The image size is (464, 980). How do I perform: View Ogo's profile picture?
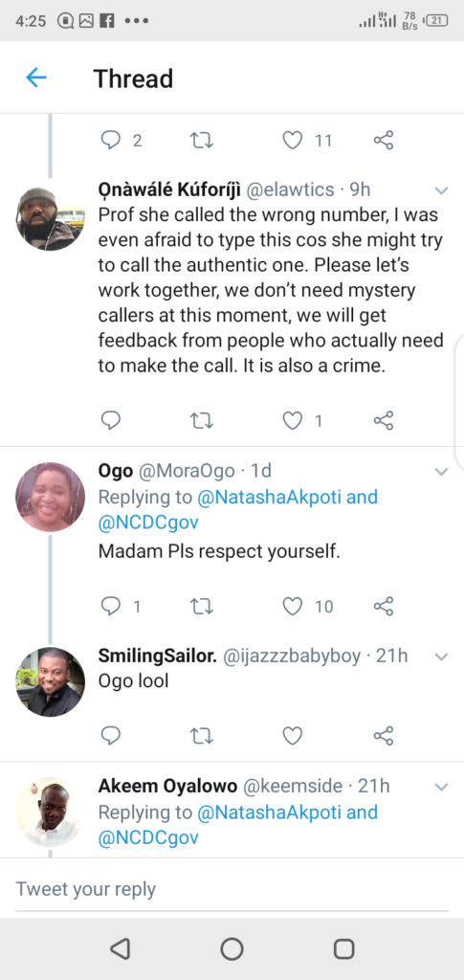coord(50,497)
